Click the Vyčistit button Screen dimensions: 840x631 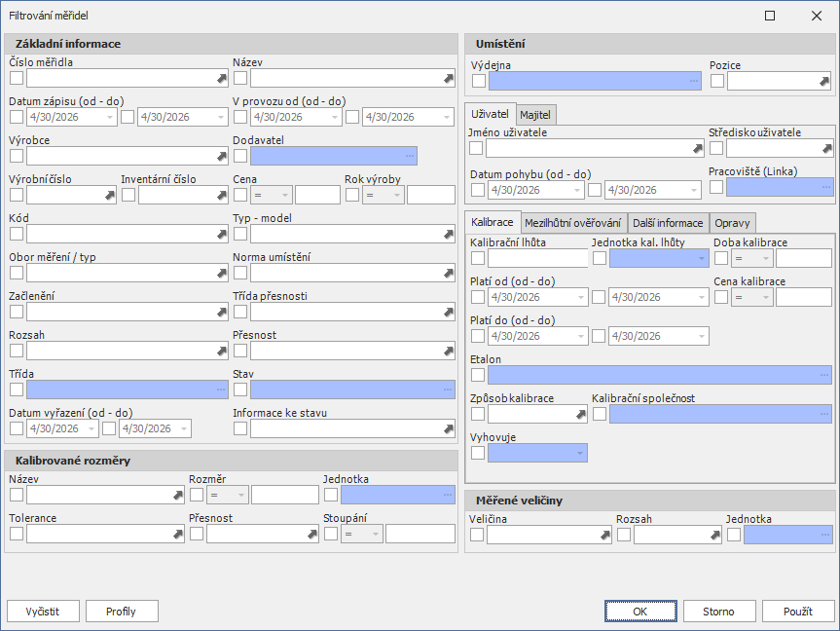pos(43,612)
